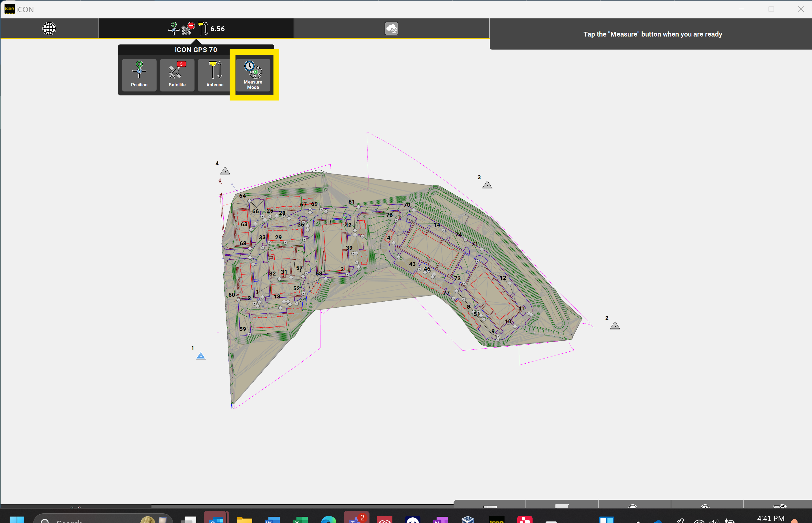The width and height of the screenshot is (812, 523).
Task: Select the highlighted Measure Mode button
Action: click(x=253, y=75)
